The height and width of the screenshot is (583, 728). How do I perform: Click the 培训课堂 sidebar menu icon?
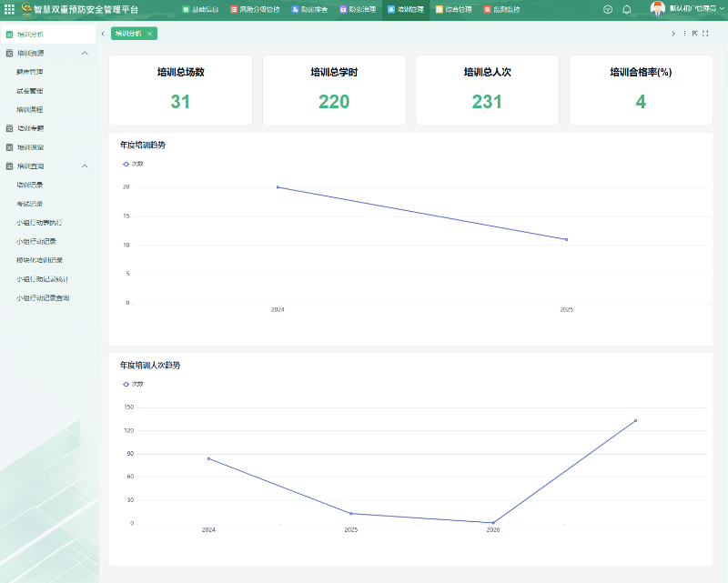click(9, 147)
